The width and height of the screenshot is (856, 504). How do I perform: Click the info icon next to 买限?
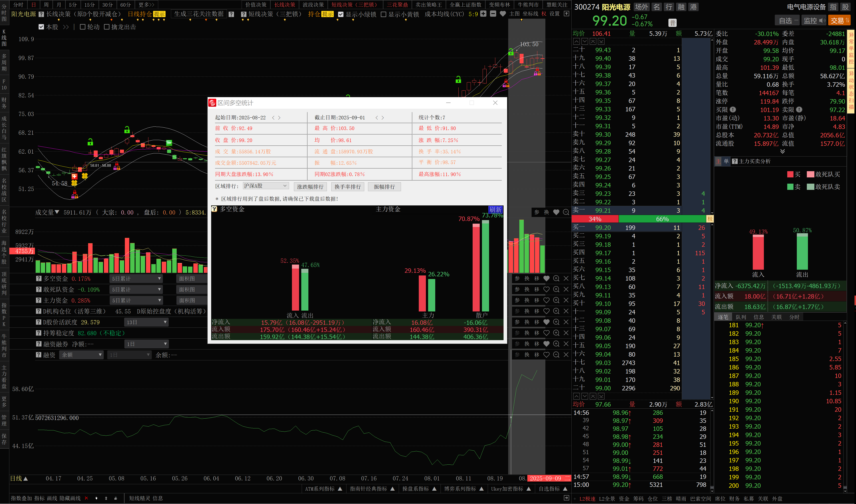tap(733, 110)
